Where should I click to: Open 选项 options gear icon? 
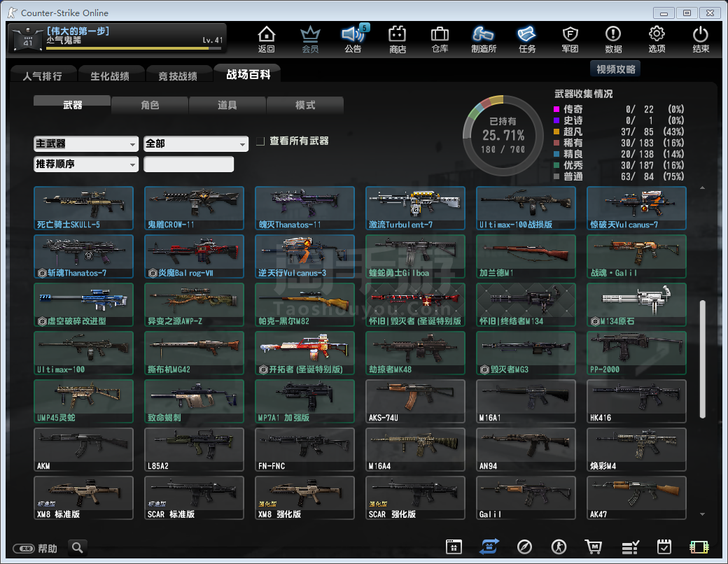pos(657,39)
